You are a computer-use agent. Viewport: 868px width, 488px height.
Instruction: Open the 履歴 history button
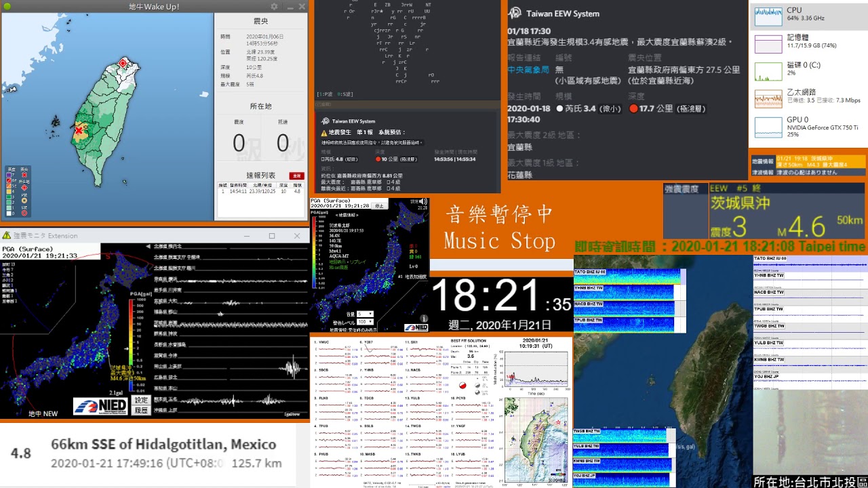pyautogui.click(x=140, y=410)
